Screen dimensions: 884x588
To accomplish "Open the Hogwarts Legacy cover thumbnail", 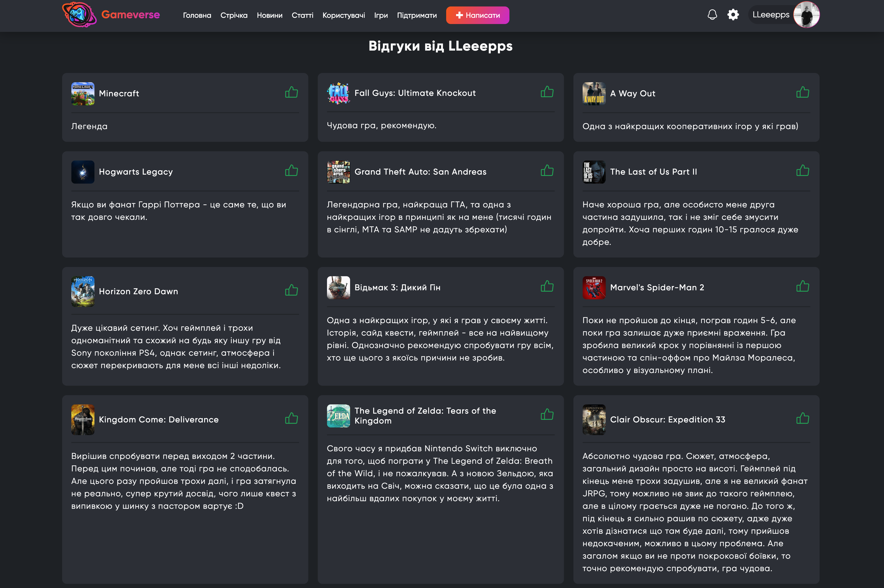I will (x=83, y=172).
